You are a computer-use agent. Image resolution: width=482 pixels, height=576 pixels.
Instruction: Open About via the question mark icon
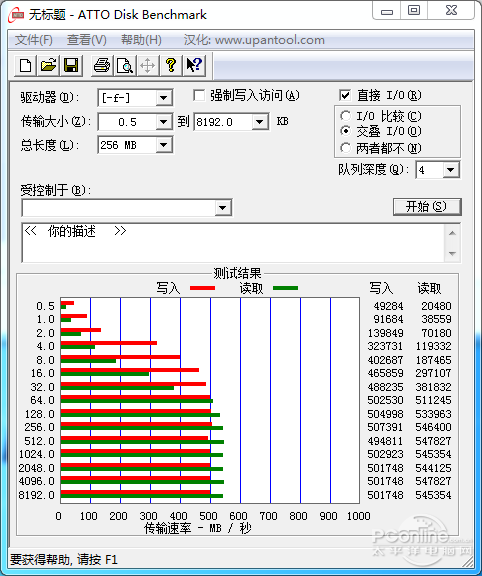(170, 66)
